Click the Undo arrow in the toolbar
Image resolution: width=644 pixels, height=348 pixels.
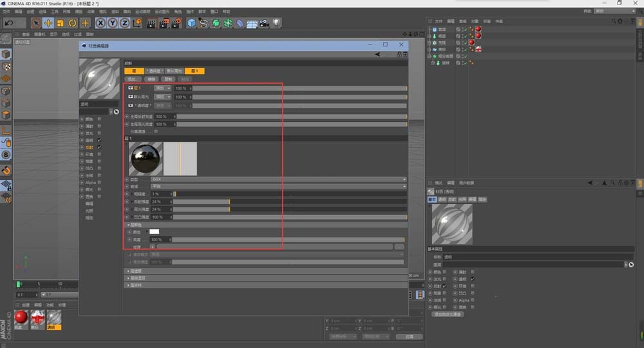(x=10, y=23)
